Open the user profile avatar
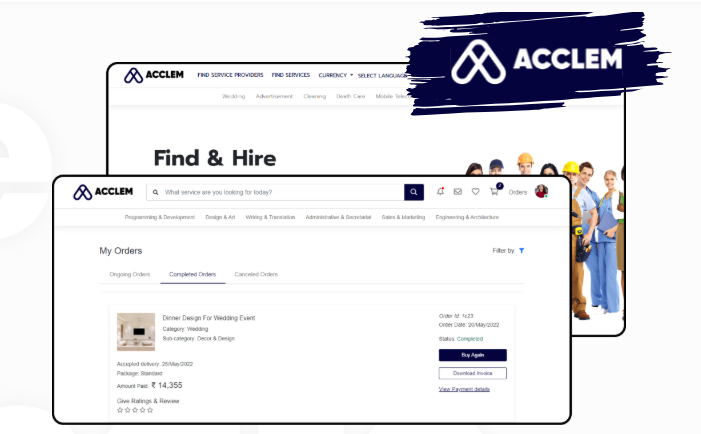This screenshot has width=701, height=434. [541, 191]
